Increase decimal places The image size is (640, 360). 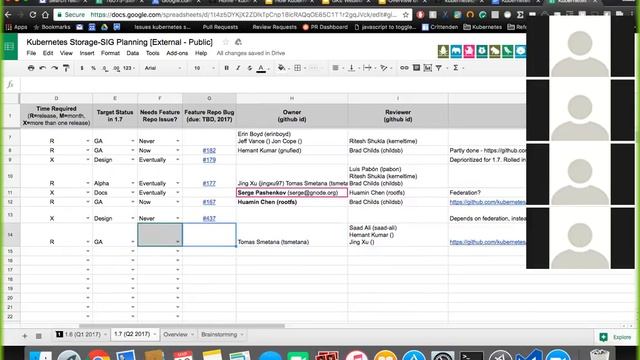click(116, 69)
